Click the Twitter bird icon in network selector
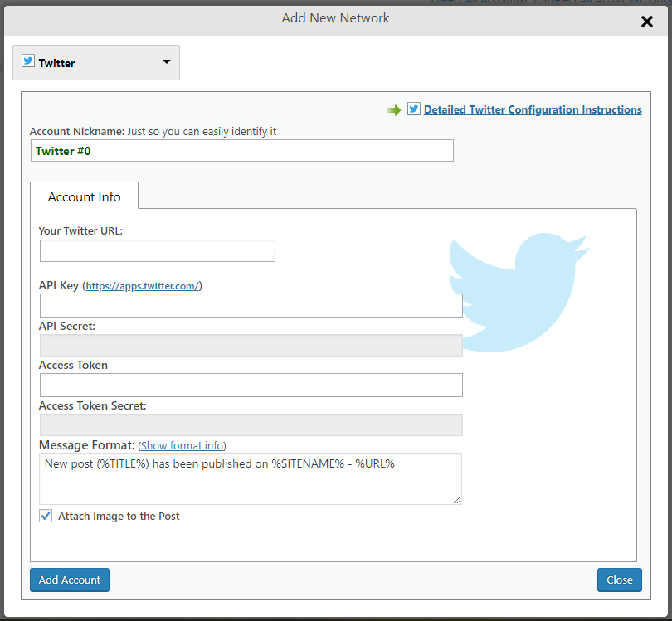Screen dimensions: 672x621 click(28, 61)
